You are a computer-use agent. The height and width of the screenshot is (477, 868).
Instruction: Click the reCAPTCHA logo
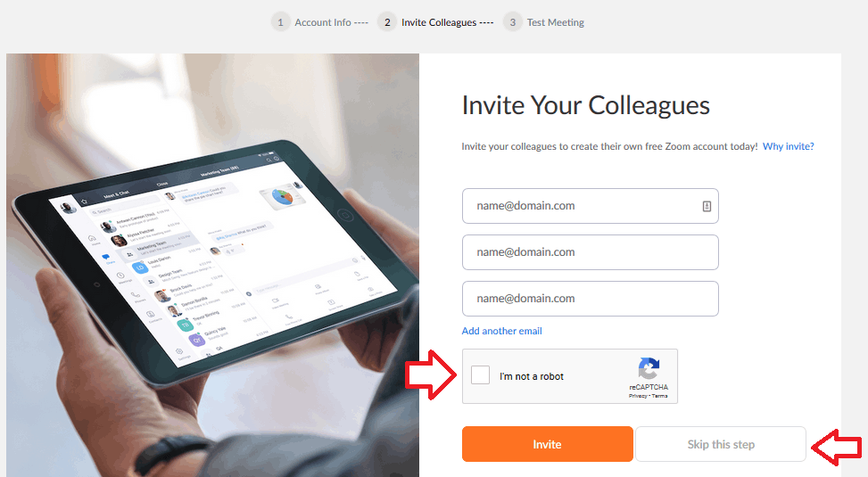pos(649,368)
